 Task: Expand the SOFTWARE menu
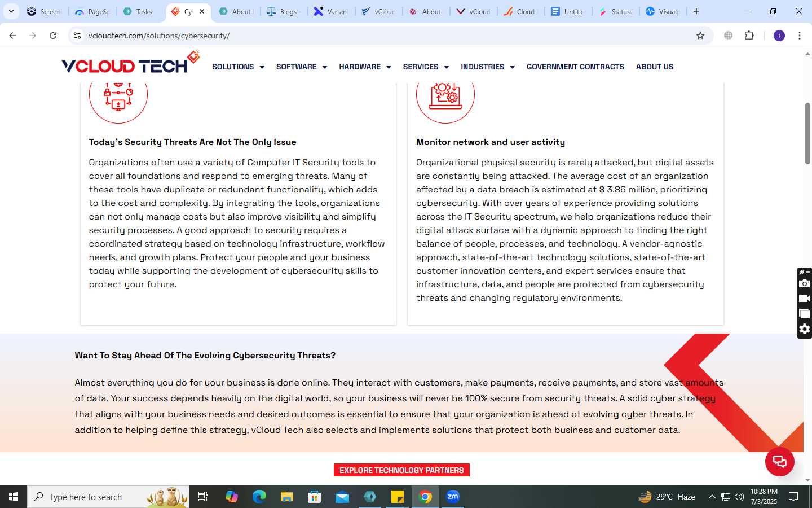click(x=302, y=67)
